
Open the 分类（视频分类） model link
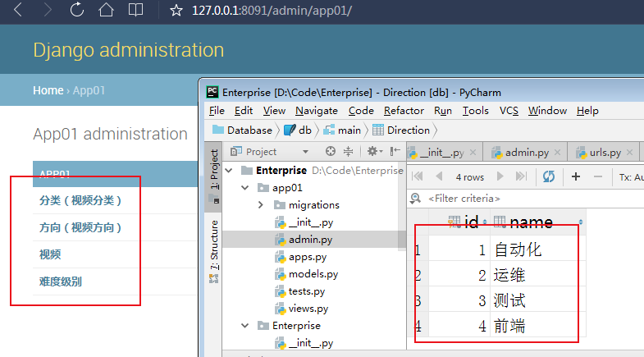click(80, 200)
